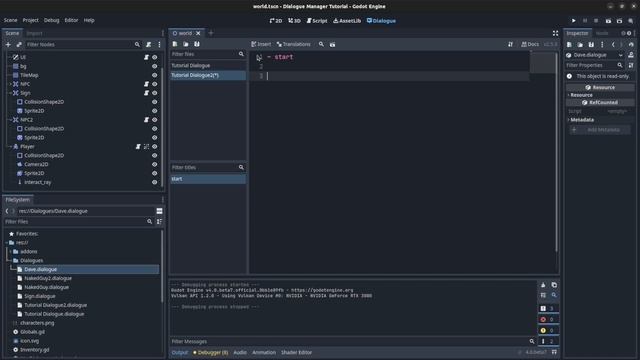This screenshot has height=360, width=640.
Task: Open the Docs link
Action: coord(530,44)
